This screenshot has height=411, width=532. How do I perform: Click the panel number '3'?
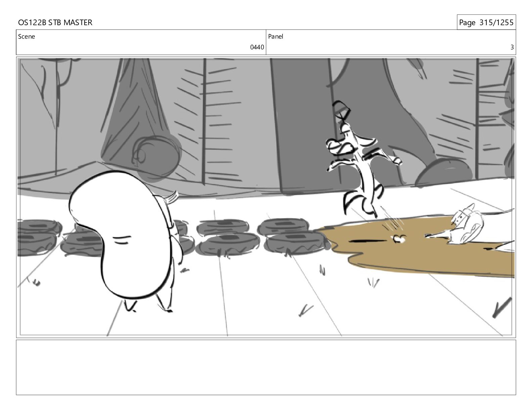tap(512, 47)
